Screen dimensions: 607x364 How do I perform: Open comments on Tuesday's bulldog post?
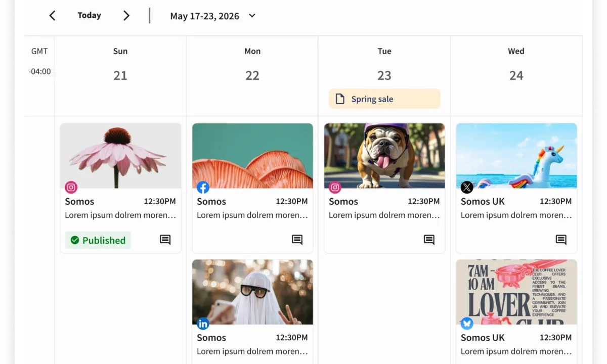click(429, 240)
